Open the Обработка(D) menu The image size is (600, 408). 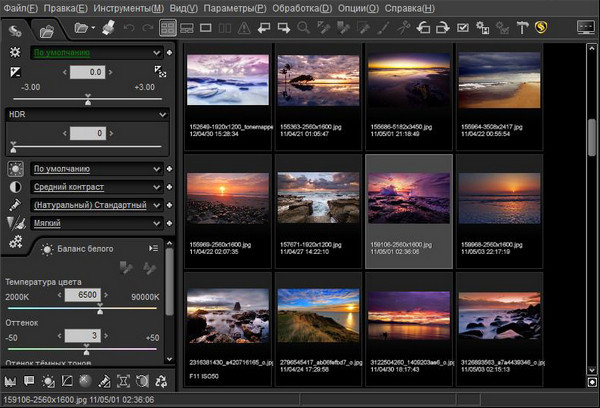pos(302,8)
